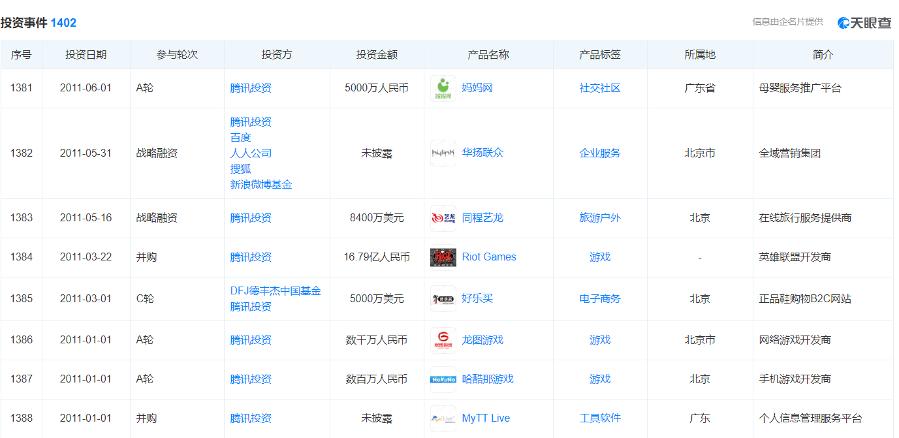Click the 同程艺龙 product logo icon
Image resolution: width=899 pixels, height=438 pixels.
point(443,218)
